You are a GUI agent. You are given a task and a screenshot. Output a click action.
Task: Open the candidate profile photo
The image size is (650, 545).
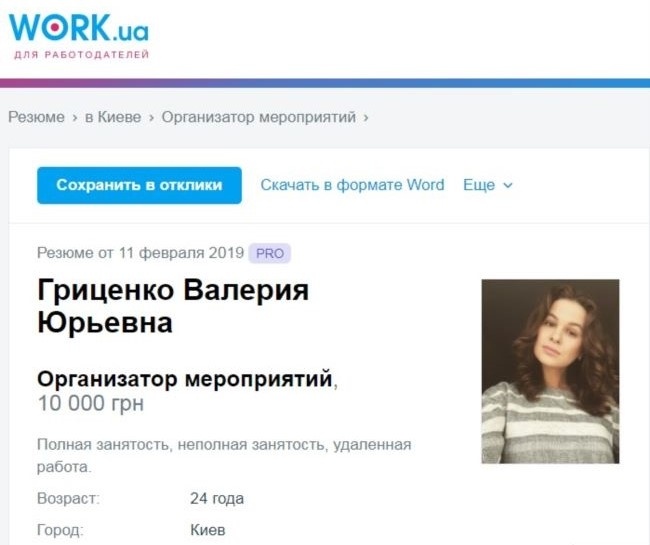550,371
